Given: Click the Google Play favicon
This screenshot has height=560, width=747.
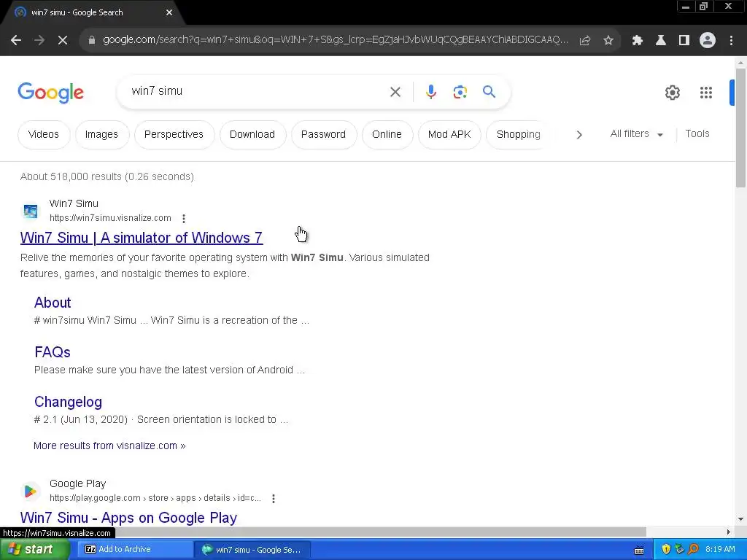Looking at the screenshot, I should (x=31, y=491).
